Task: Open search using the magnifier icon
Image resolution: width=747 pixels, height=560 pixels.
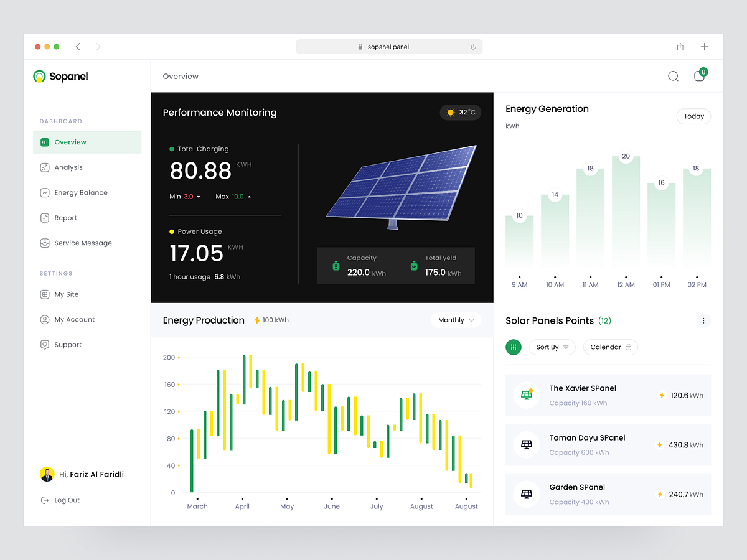Action: tap(673, 76)
